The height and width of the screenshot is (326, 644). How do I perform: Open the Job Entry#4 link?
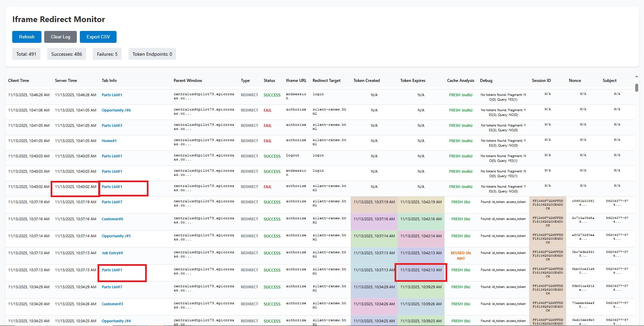(112, 253)
